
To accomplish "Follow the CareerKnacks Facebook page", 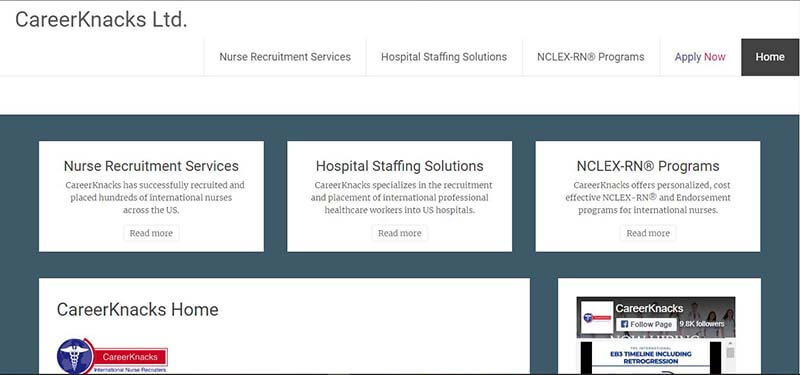I will coord(646,324).
